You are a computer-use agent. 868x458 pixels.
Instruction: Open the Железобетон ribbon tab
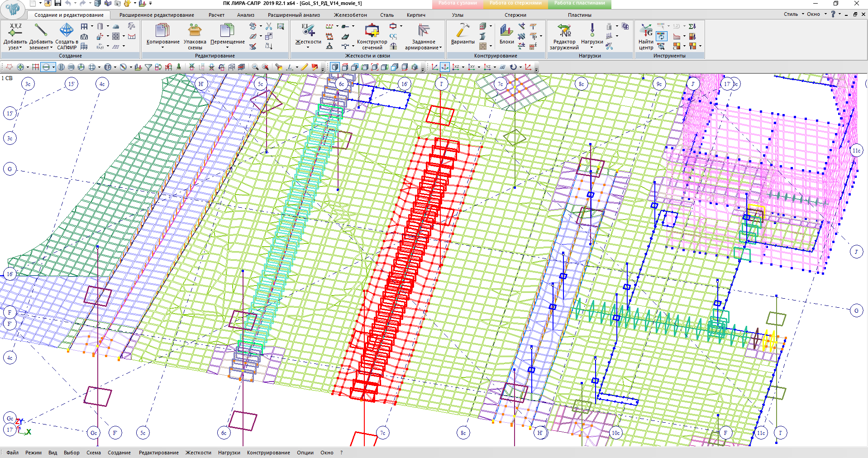[x=350, y=15]
